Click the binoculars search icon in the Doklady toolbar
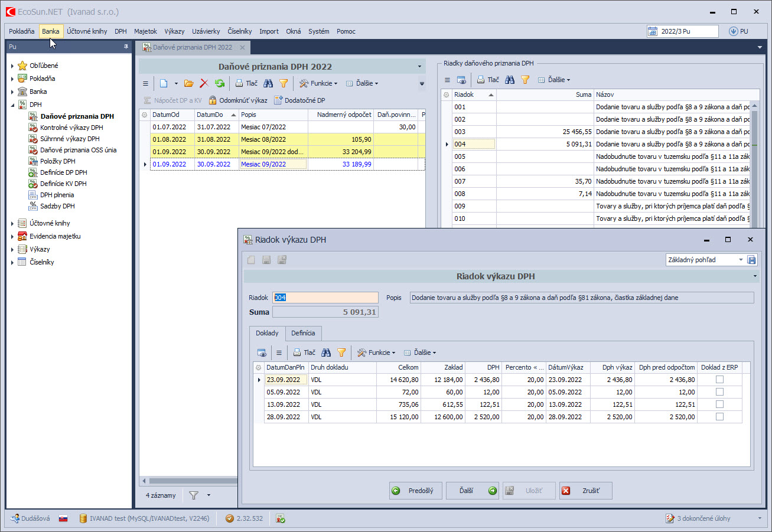 [x=326, y=353]
